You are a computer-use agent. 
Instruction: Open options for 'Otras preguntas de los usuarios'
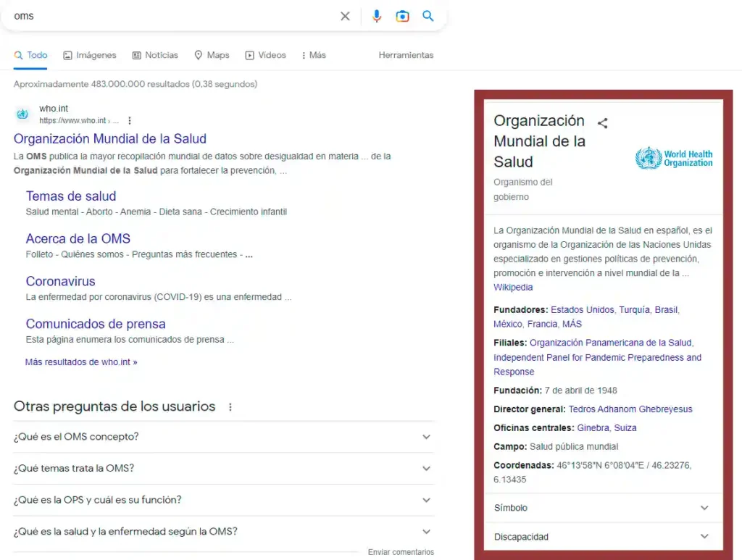[x=230, y=407]
